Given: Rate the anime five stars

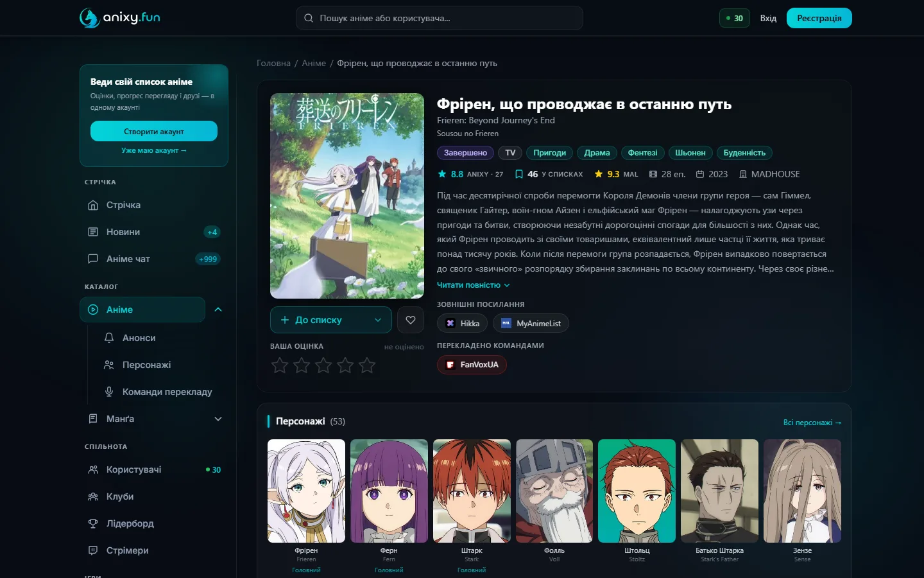Looking at the screenshot, I should (367, 365).
